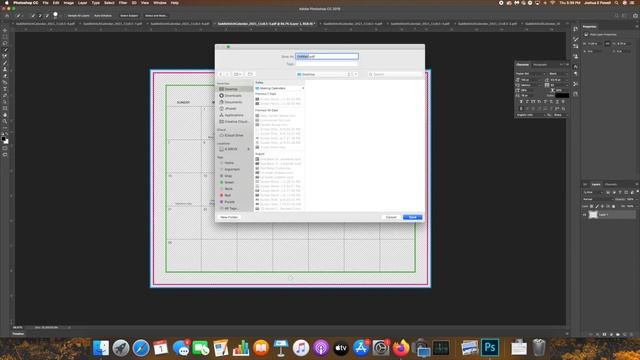Open Normal blend mode dropdown in Layers
This screenshot has width=640, height=360.
pos(598,199)
